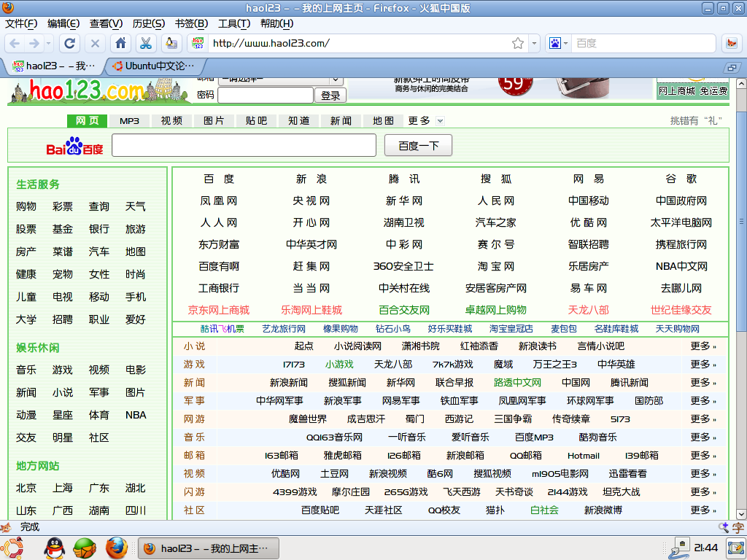Click the Stop loading X icon
Screen dimensions: 747x560
[96, 43]
